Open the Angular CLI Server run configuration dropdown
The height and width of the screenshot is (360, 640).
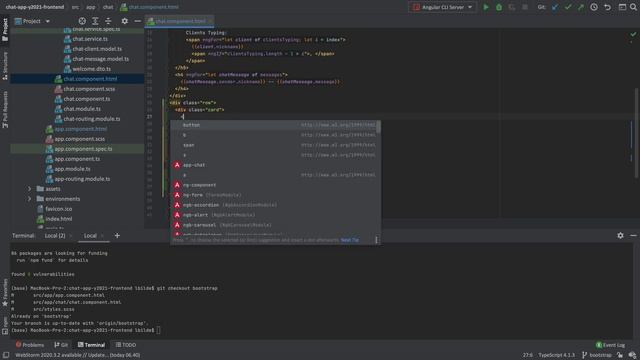[x=442, y=7]
